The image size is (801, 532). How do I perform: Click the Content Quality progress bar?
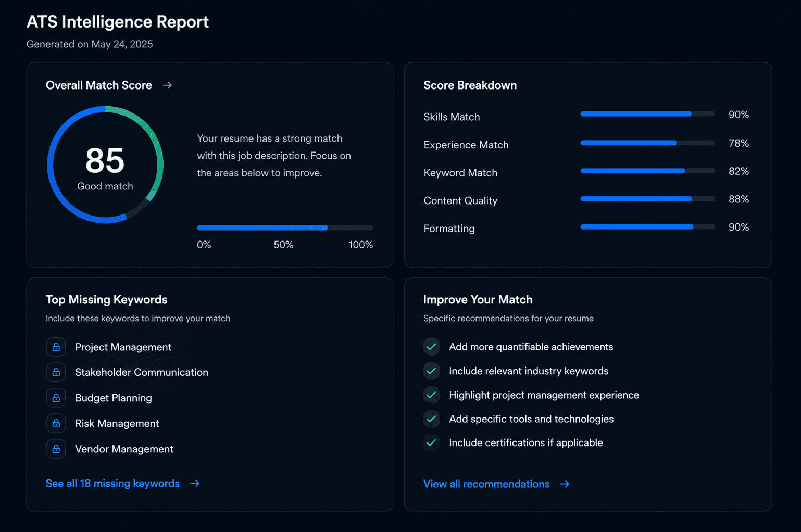tap(647, 199)
